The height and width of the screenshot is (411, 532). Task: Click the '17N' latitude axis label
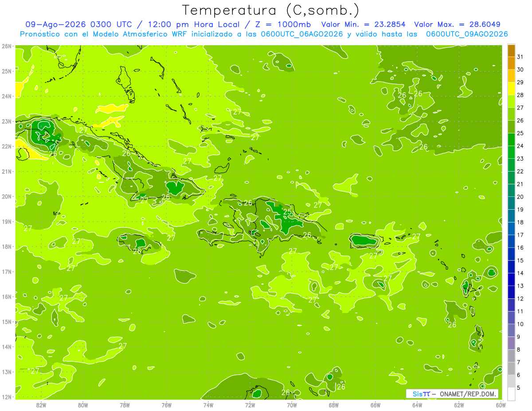[7, 272]
